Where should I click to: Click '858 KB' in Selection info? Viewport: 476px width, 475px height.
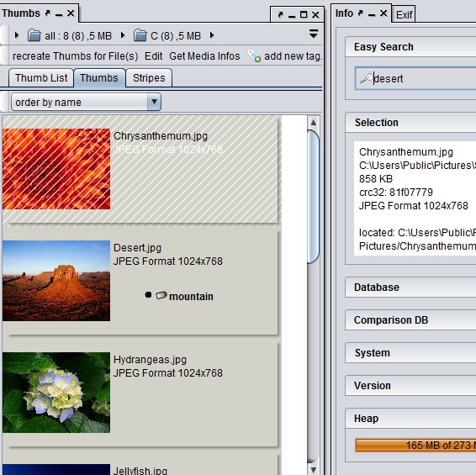click(376, 179)
